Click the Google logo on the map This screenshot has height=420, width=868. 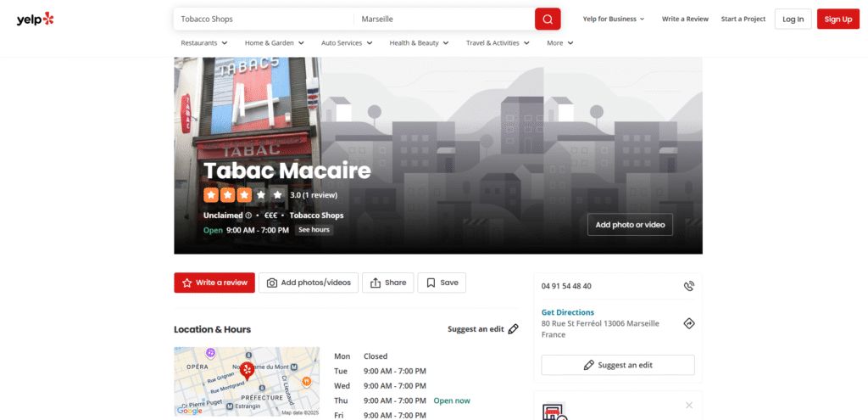[x=189, y=411]
